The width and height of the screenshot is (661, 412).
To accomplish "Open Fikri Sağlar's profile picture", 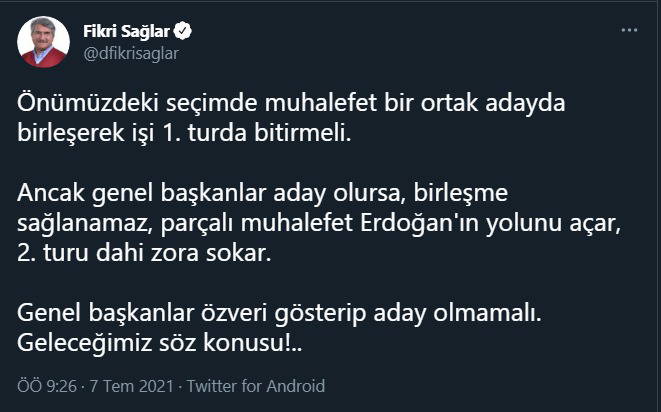I will (x=44, y=42).
